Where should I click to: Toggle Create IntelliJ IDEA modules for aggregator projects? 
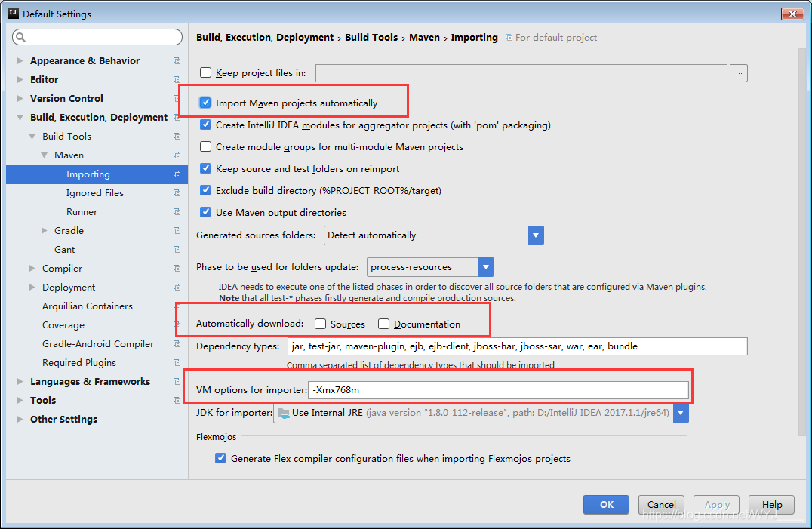point(205,125)
